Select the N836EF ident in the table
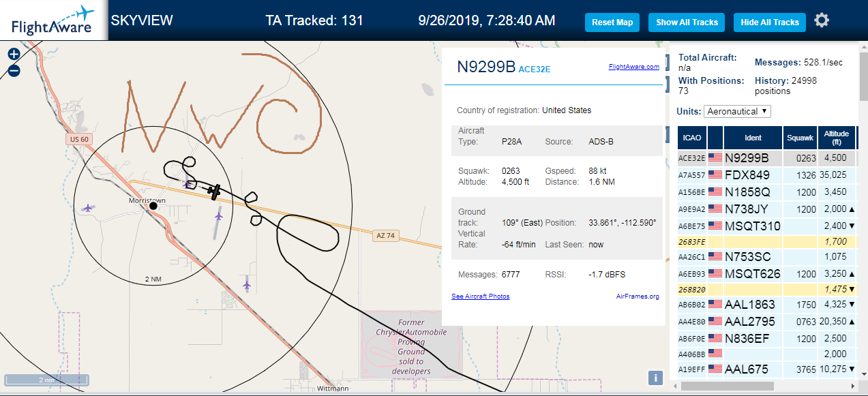868x396 pixels. coord(747,339)
